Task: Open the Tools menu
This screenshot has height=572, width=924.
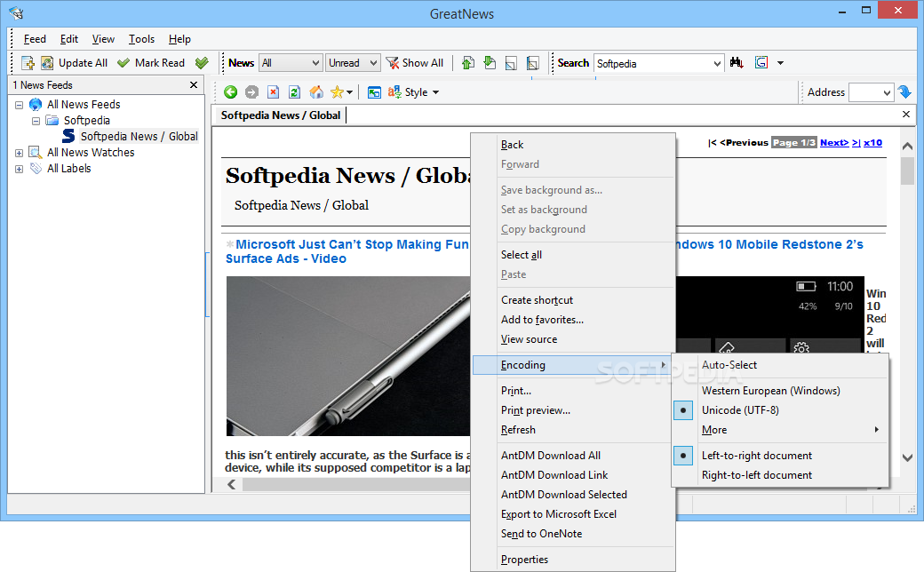Action: 141,39
